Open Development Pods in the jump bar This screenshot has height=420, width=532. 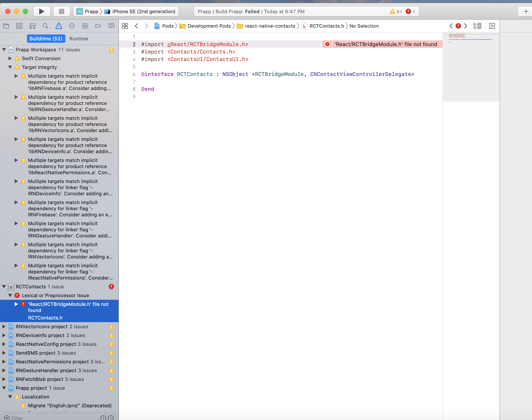pos(209,26)
